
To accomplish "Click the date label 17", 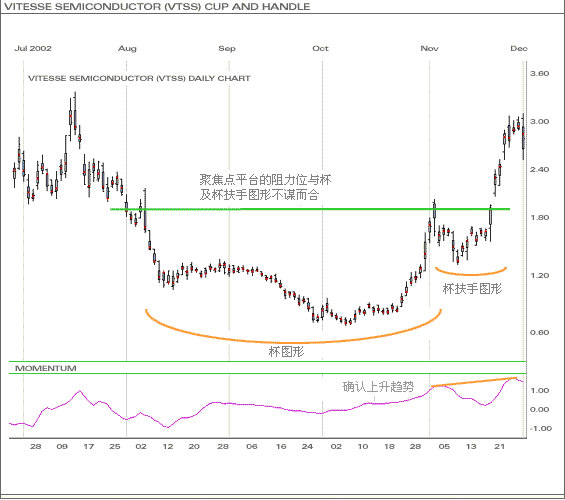I will pos(89,447).
